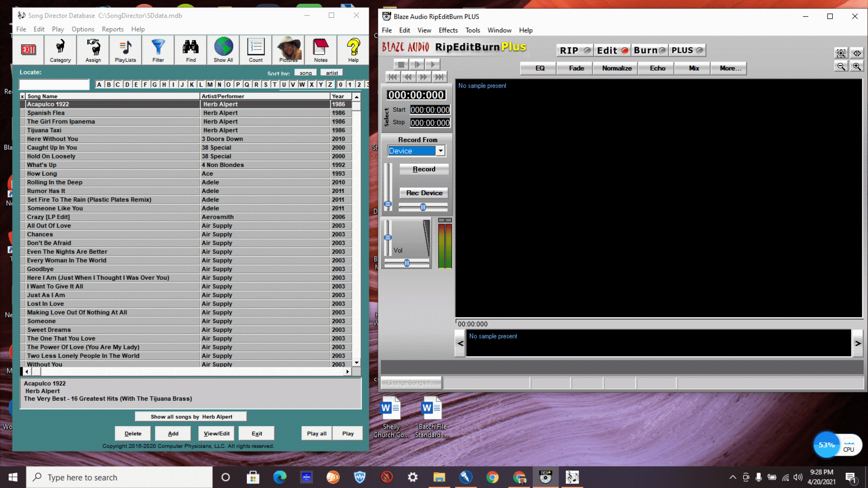The width and height of the screenshot is (868, 488).
Task: Click the record level vertical slider handle
Action: pyautogui.click(x=388, y=204)
